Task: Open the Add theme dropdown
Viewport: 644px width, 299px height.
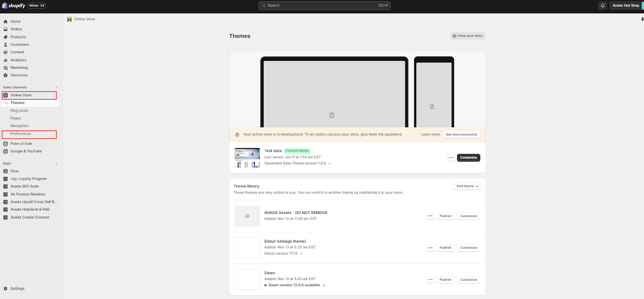Action: [x=467, y=186]
